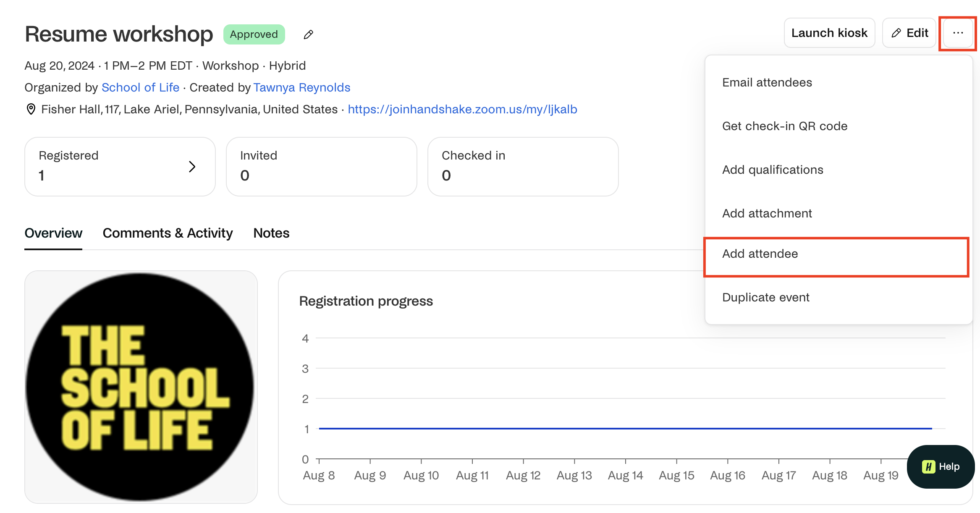Select Email attendees from menu
Viewport: 980px width, 513px height.
839,82
